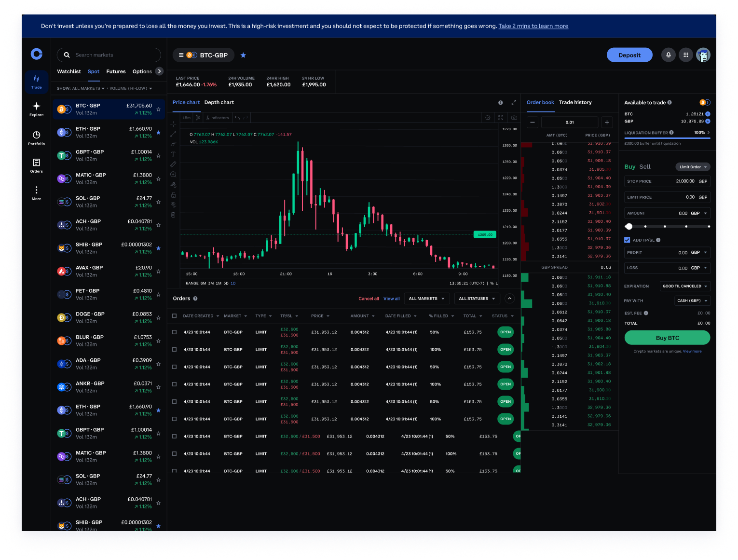The height and width of the screenshot is (560, 738).
Task: Click the Deposit button
Action: (x=629, y=55)
